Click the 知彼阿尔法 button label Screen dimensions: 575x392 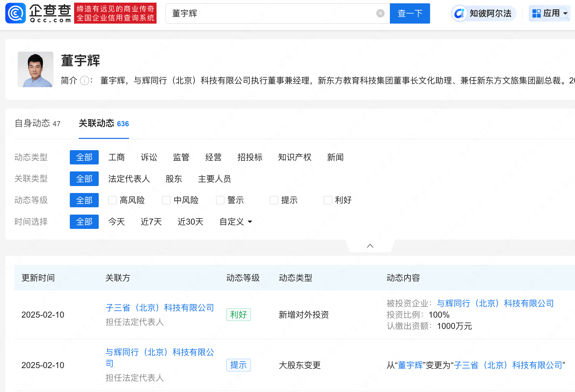(x=490, y=13)
